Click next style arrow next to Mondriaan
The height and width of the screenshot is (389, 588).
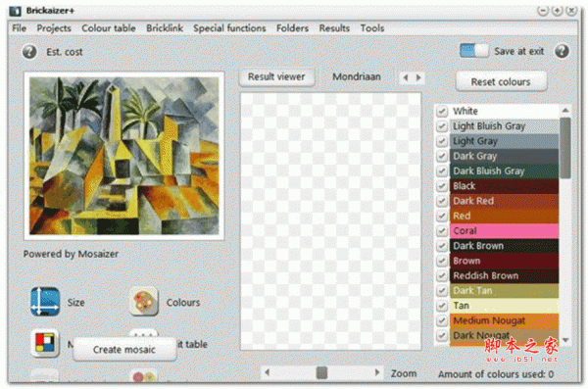[418, 77]
